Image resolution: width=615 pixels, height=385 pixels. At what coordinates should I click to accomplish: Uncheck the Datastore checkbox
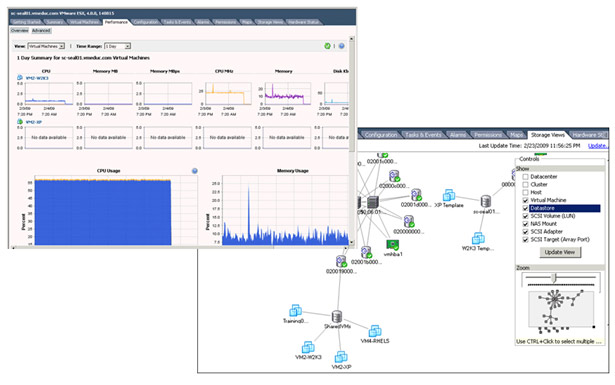526,208
